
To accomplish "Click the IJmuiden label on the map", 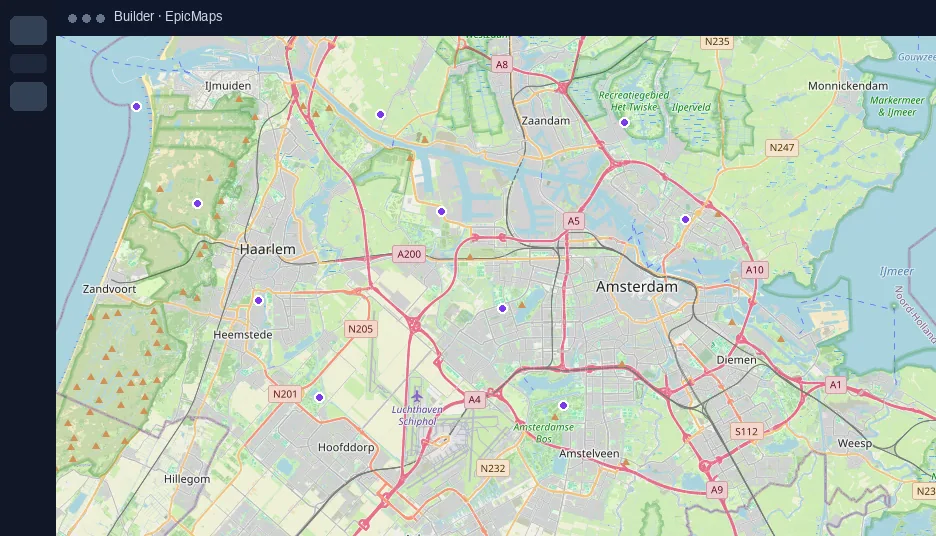I will point(228,86).
